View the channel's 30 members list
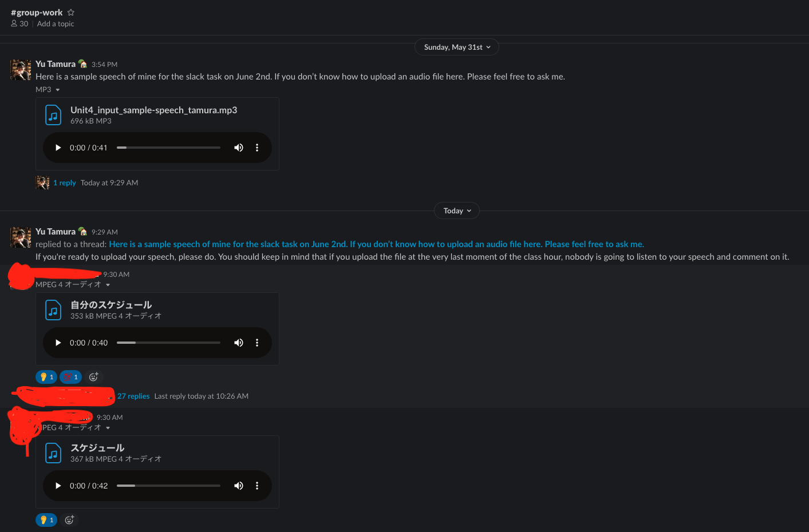This screenshot has height=532, width=809. (x=19, y=24)
